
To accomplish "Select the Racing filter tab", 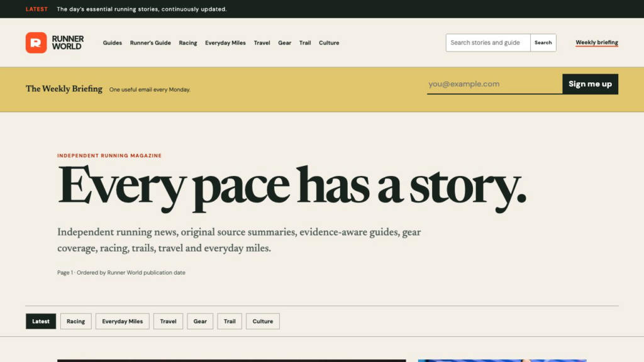I will pyautogui.click(x=75, y=321).
